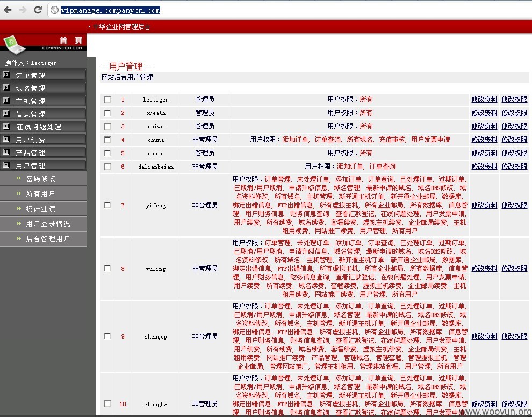Click the username cell 'shengcp'
The width and height of the screenshot is (532, 417).
pos(156,336)
